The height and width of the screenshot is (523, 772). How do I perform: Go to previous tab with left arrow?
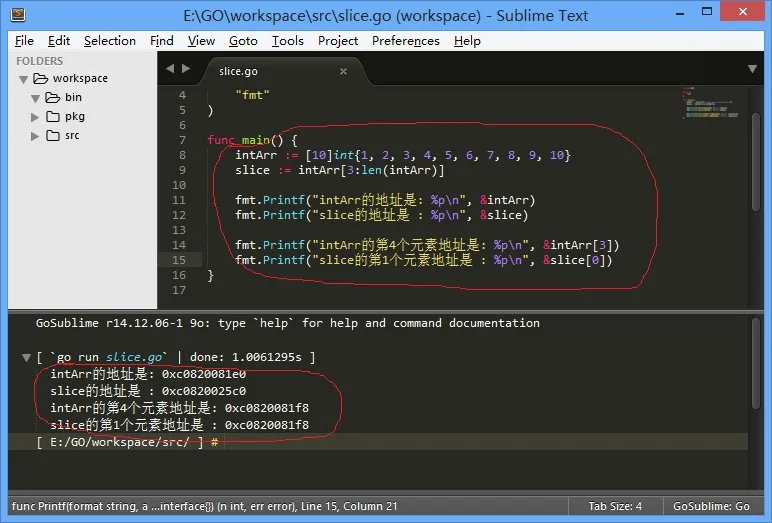pyautogui.click(x=170, y=68)
